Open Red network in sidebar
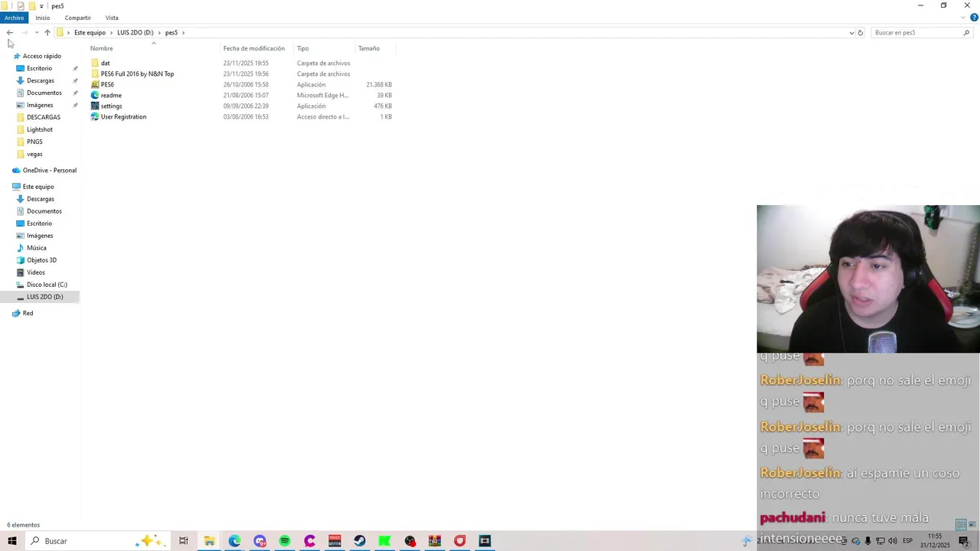This screenshot has width=980, height=551. [x=28, y=313]
